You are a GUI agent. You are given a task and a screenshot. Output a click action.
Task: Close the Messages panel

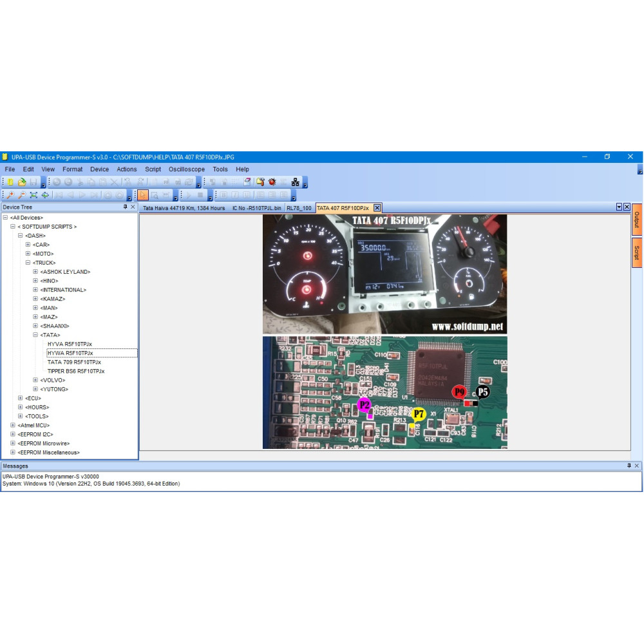(637, 466)
